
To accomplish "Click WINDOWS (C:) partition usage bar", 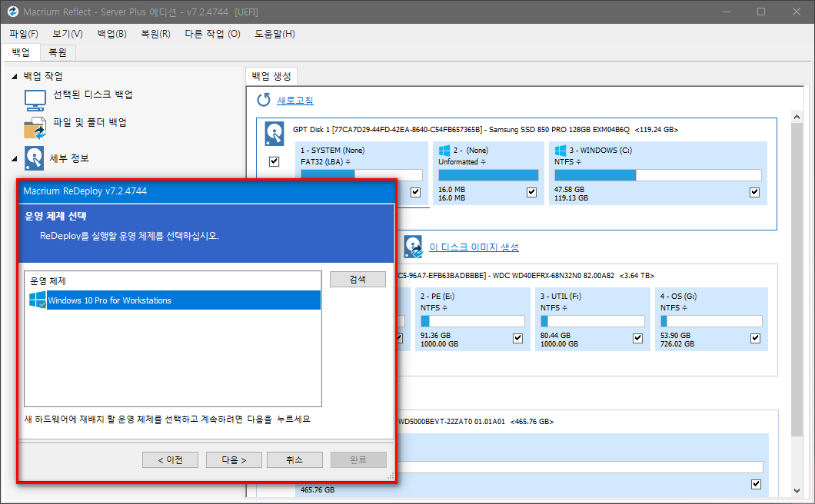I will click(657, 175).
